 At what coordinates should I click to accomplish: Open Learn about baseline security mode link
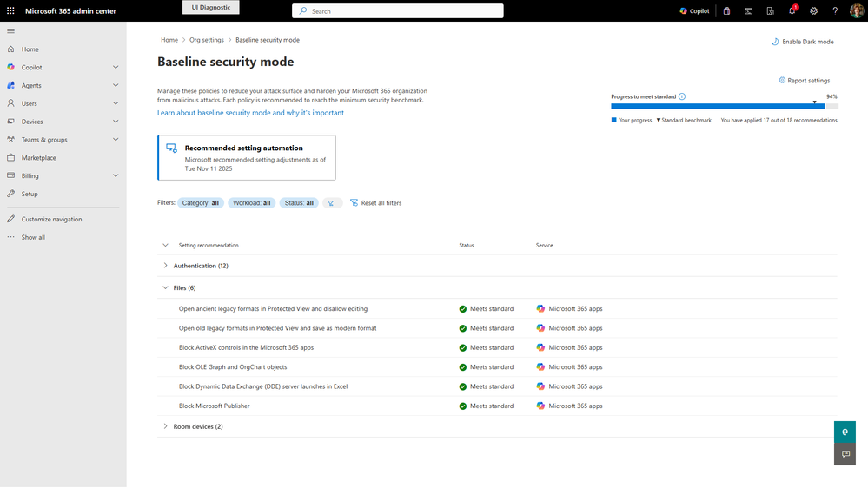(250, 113)
